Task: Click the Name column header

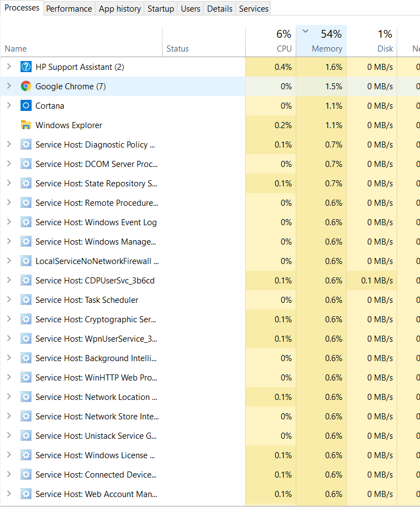Action: [x=16, y=48]
